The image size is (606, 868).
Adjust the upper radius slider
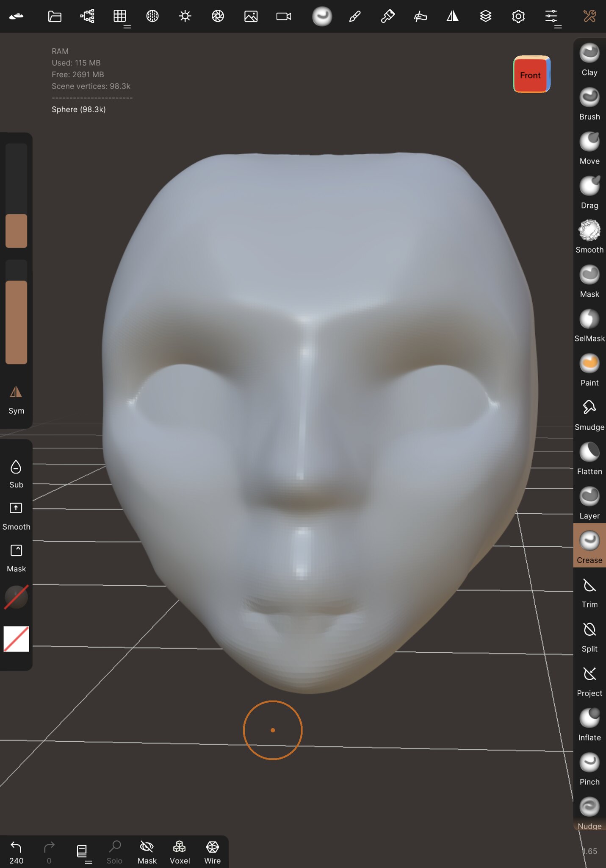pos(16,195)
